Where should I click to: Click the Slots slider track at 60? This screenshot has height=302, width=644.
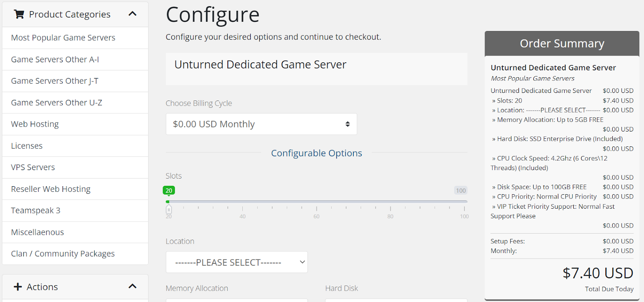click(x=316, y=201)
